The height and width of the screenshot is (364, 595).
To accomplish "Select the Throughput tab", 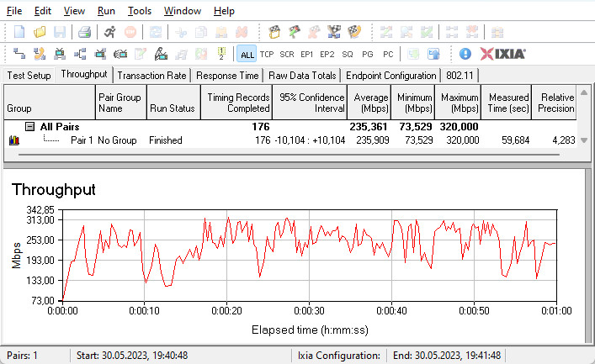I will tap(84, 74).
